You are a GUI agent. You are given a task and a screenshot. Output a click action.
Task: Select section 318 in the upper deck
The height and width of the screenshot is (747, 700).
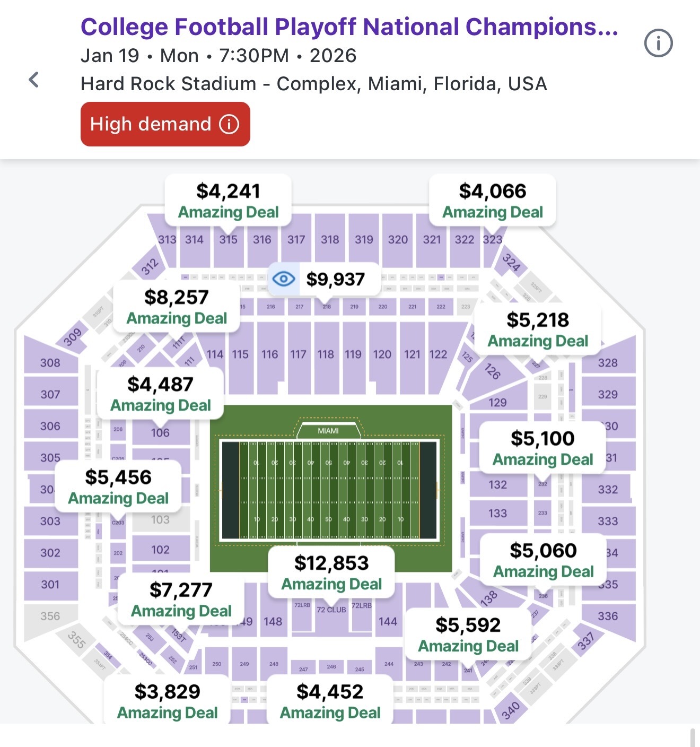pos(330,240)
